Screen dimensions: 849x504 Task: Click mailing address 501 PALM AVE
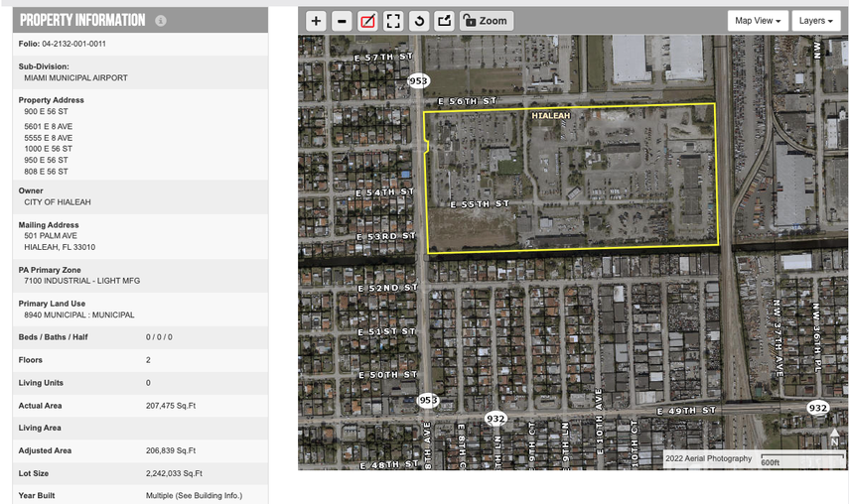tap(51, 236)
